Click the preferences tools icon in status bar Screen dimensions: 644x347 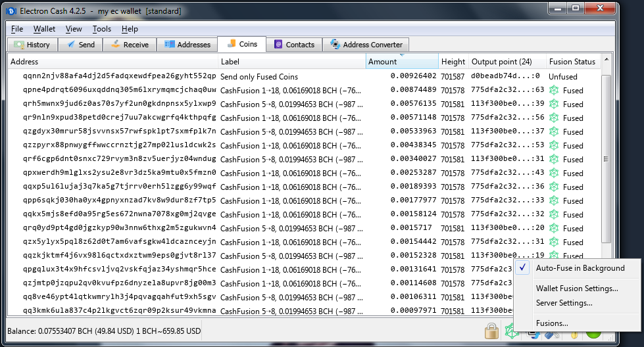tap(552, 335)
